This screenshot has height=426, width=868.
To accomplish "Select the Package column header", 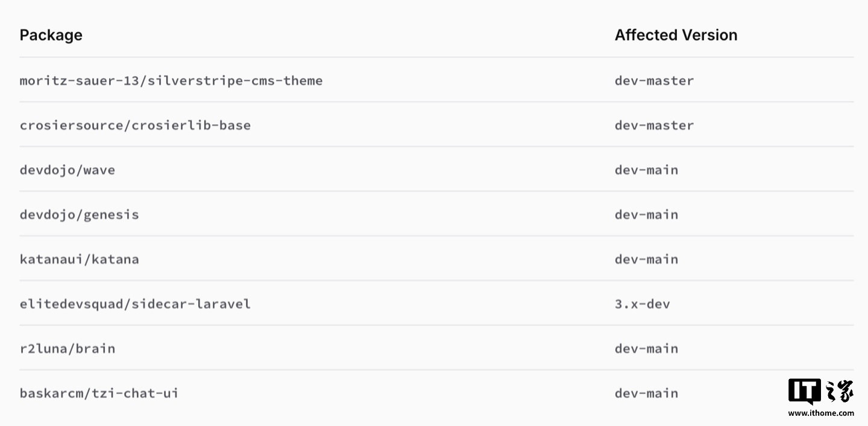I will (51, 35).
